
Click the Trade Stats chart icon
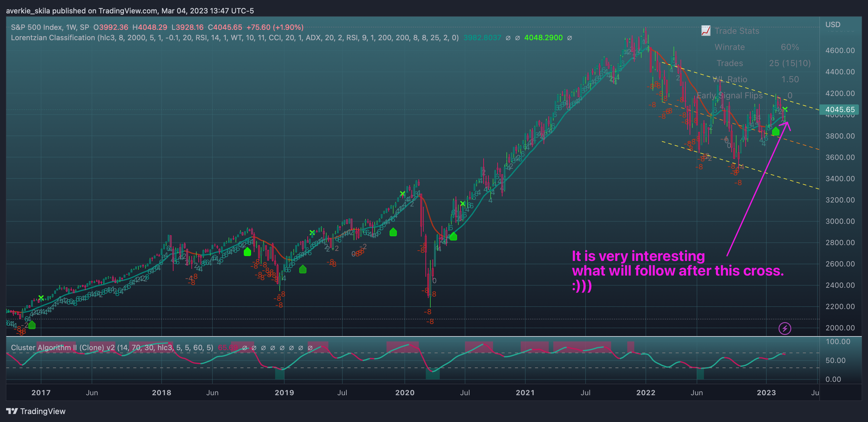(705, 31)
